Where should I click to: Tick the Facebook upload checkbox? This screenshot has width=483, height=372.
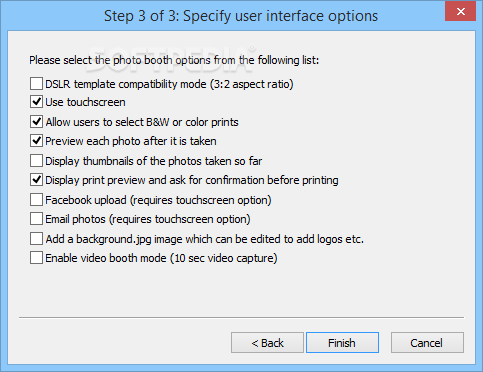pyautogui.click(x=36, y=200)
